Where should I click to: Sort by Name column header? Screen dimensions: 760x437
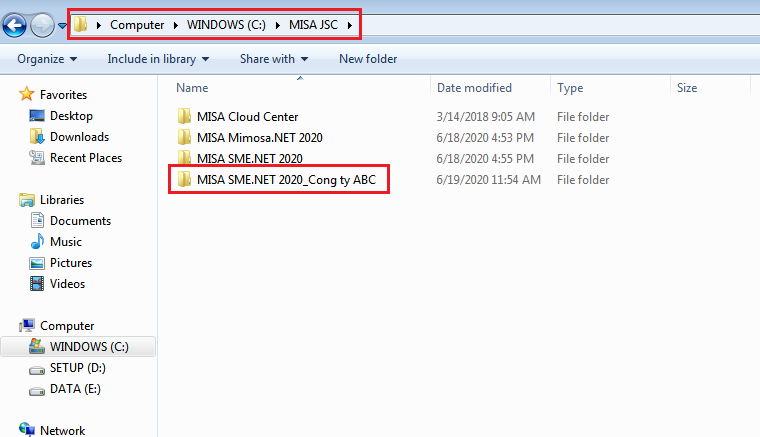pos(192,88)
